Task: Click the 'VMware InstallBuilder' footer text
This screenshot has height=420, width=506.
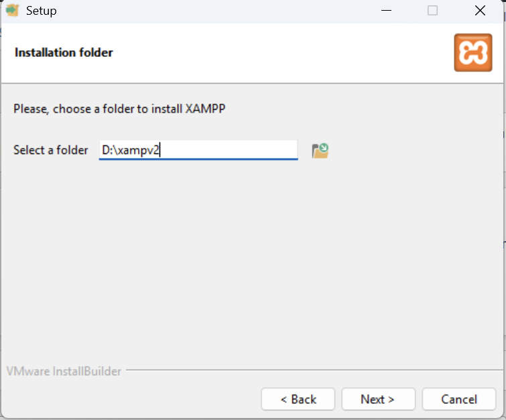Action: tap(64, 370)
